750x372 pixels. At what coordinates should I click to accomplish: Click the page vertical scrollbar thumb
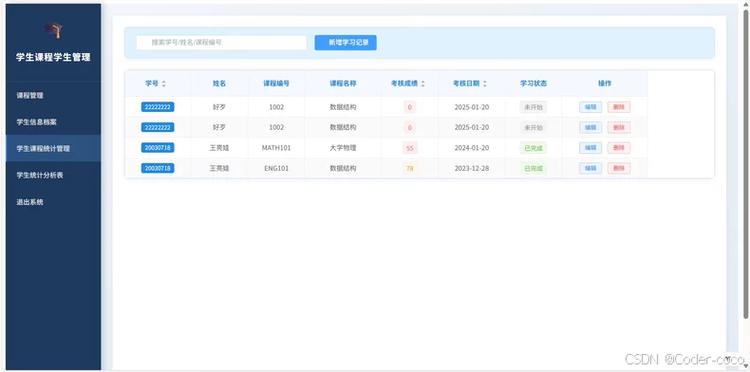tap(746, 163)
